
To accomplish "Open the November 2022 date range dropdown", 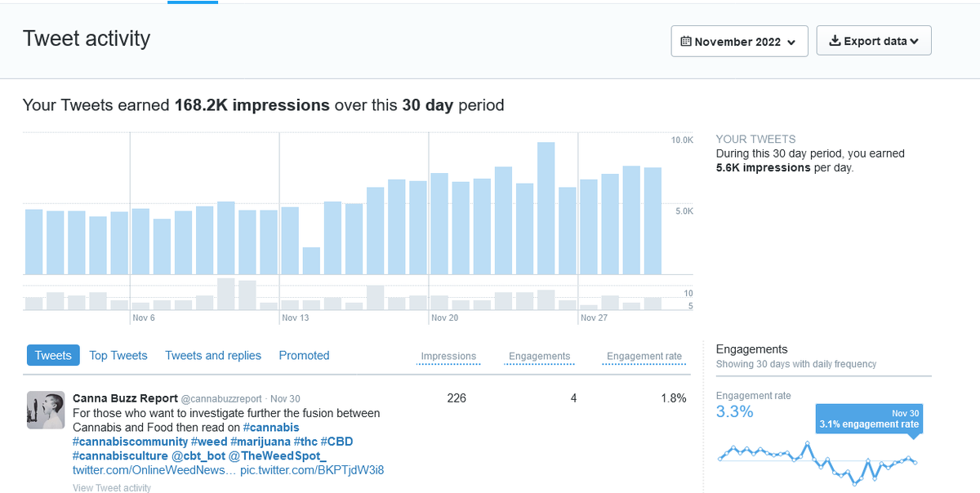I will coord(739,41).
